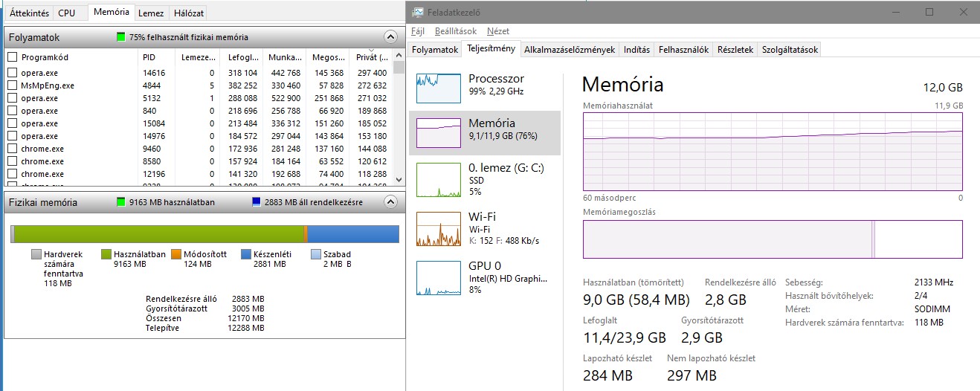The height and width of the screenshot is (391, 980).
Task: Collapse the Fizikai memória section chevron
Action: tap(390, 201)
